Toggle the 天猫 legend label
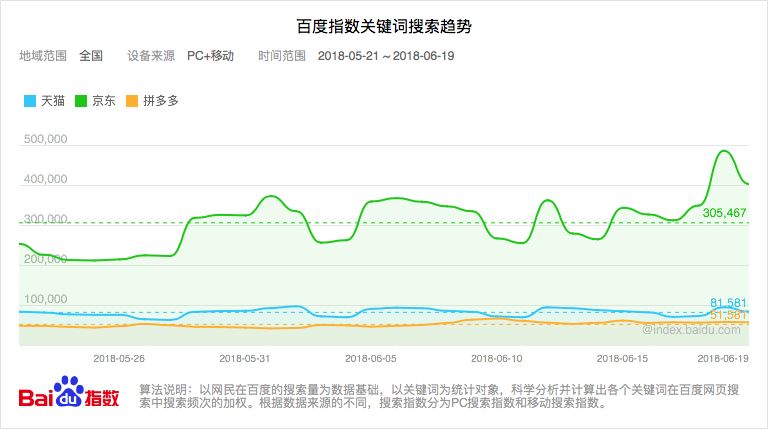 tap(53, 101)
